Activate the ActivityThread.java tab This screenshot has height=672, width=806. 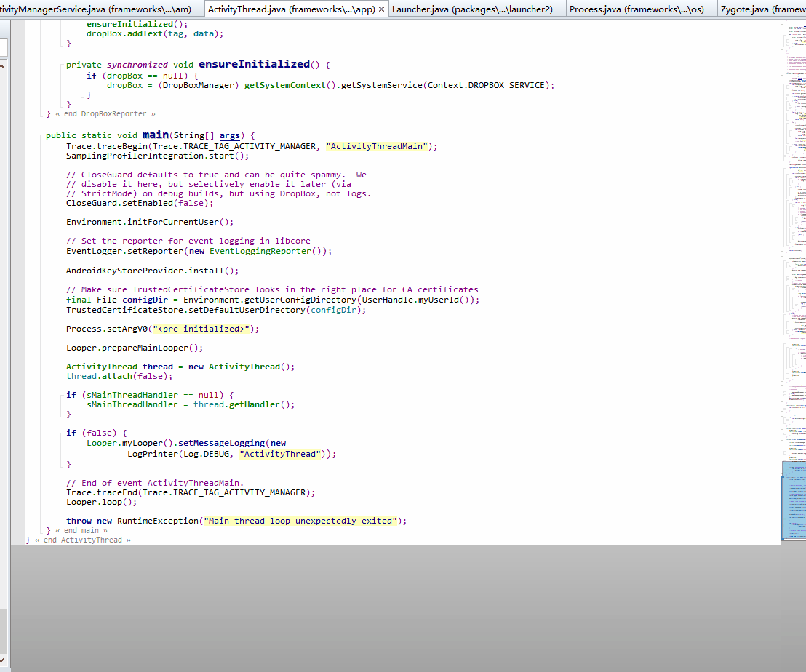click(292, 9)
